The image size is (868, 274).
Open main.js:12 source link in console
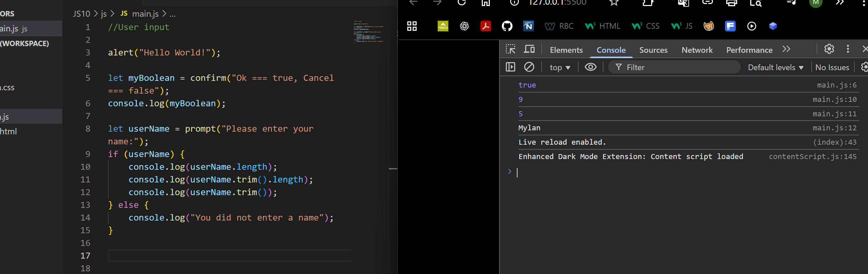coord(834,128)
